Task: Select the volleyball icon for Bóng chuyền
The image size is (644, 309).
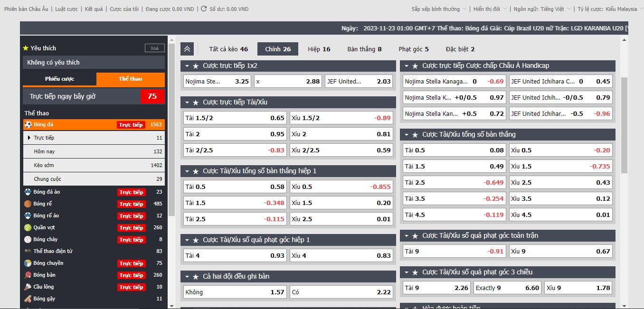Action: 28,263
